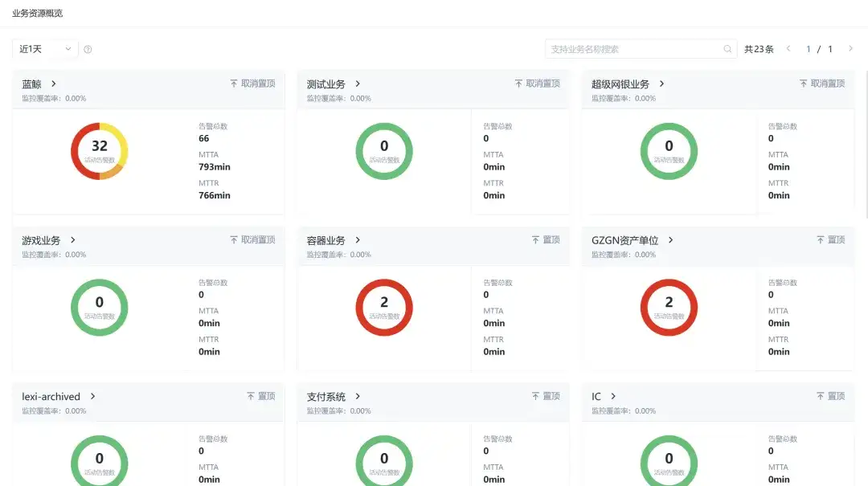Screen dimensions: 868x486
Task: Click the 蓝鲸 donut chart showing 32
Action: click(x=99, y=151)
